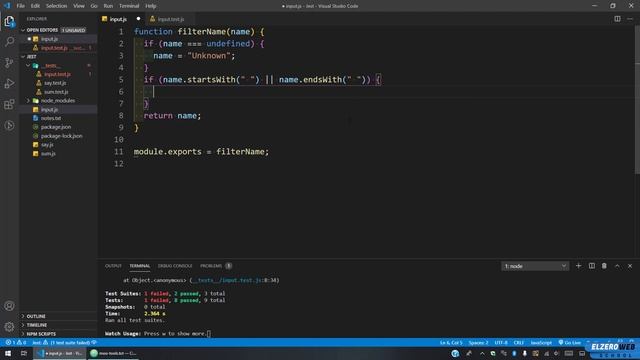Open editor More Actions ellipsis
Viewport: 640px width, 360px height.
[x=630, y=19]
